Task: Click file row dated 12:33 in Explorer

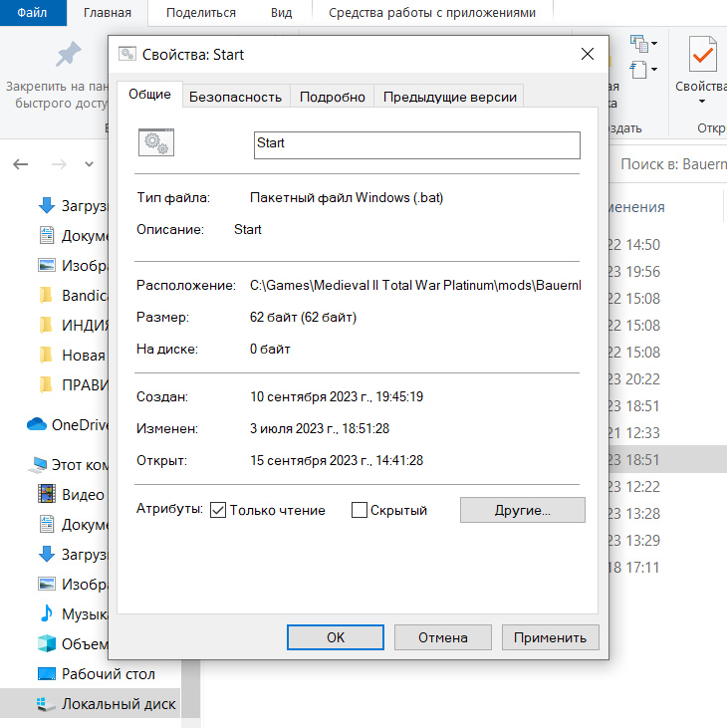Action: (667, 432)
